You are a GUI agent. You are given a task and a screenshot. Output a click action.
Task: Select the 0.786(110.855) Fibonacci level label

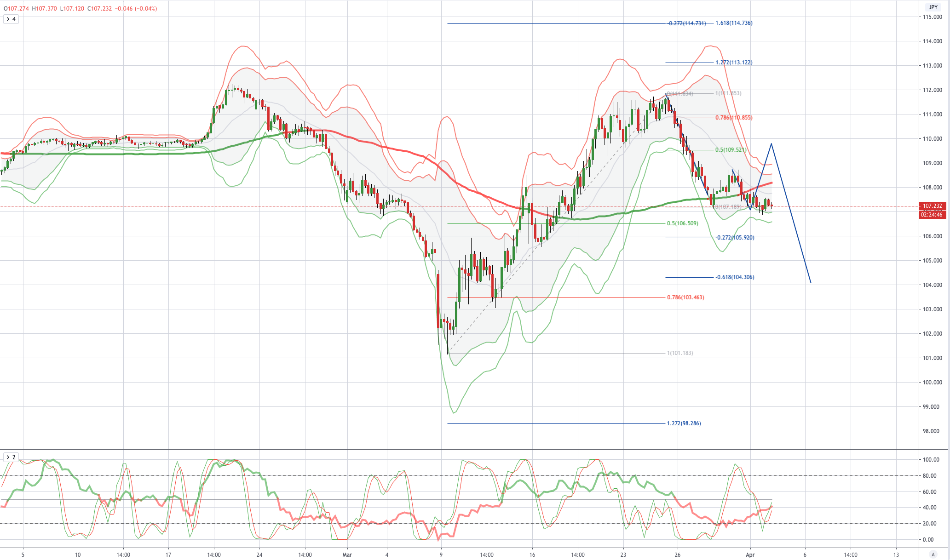click(734, 118)
